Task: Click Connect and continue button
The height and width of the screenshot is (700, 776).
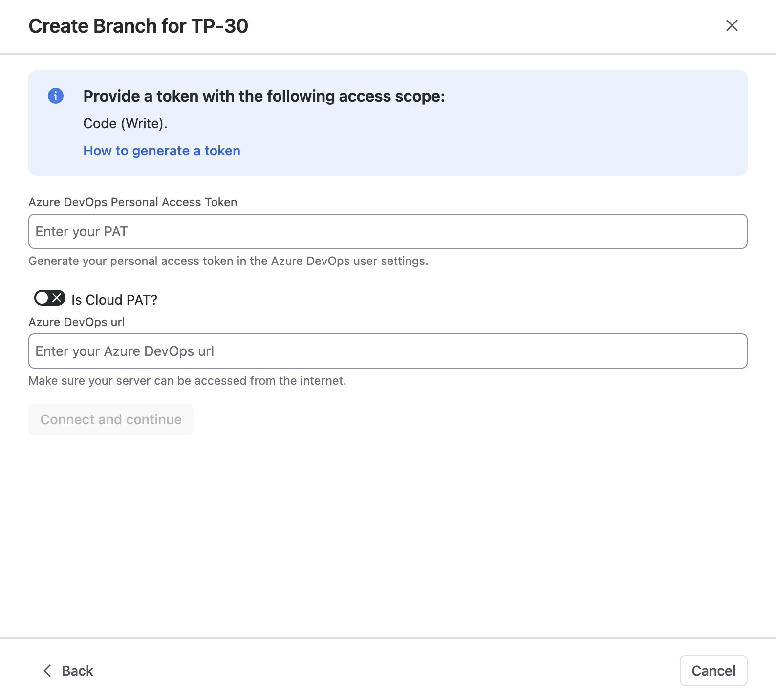Action: (x=111, y=419)
